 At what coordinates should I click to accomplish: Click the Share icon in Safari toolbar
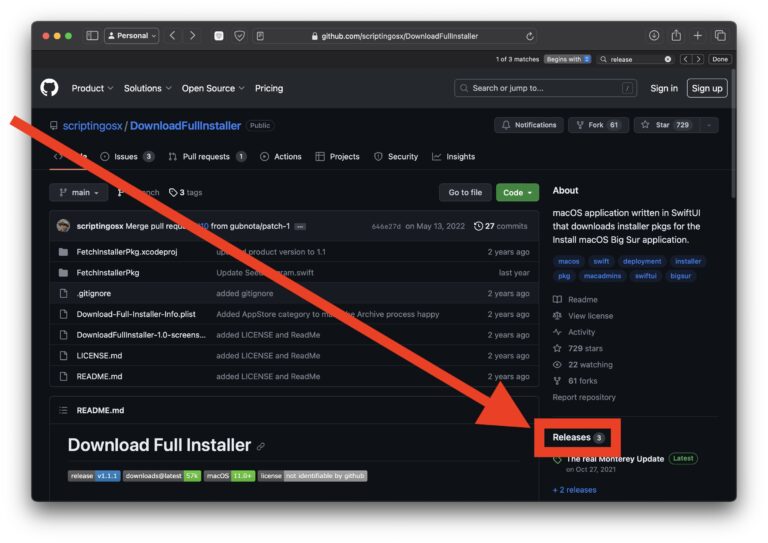click(676, 35)
